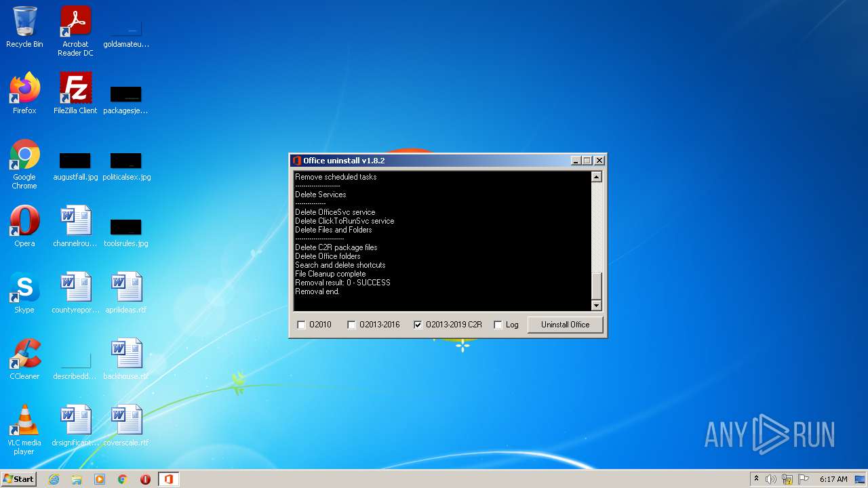Screen dimensions: 868x488
Task: Select the backhouse.rtf document
Action: [126, 359]
